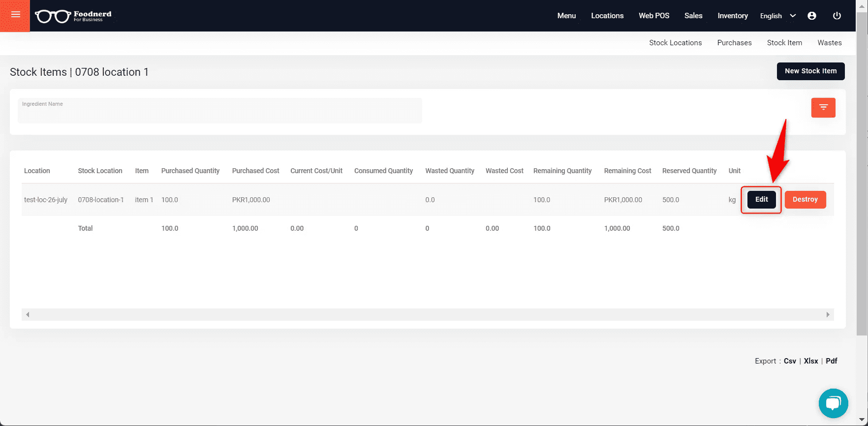Open the hamburger sidebar menu
The width and height of the screenshot is (868, 426).
pos(15,15)
